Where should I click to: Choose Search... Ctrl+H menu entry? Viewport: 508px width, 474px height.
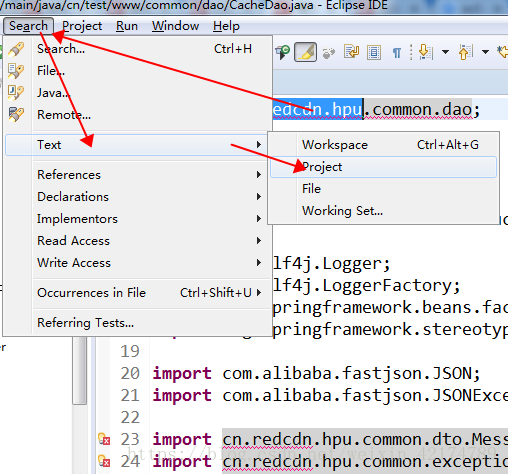click(x=137, y=49)
